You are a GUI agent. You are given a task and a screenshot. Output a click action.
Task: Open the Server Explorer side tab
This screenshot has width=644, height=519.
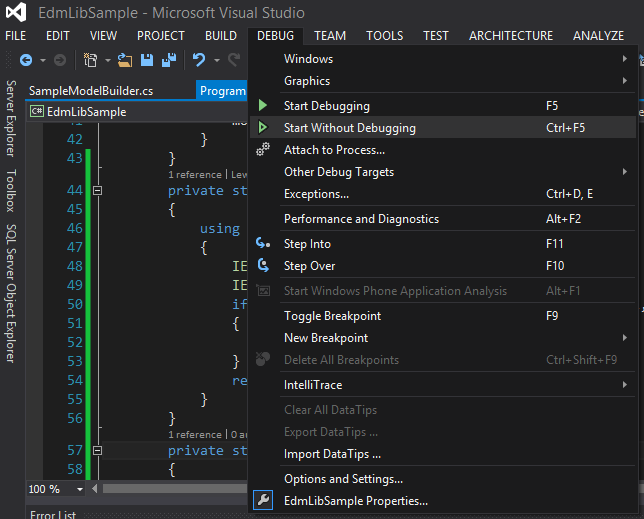click(11, 118)
